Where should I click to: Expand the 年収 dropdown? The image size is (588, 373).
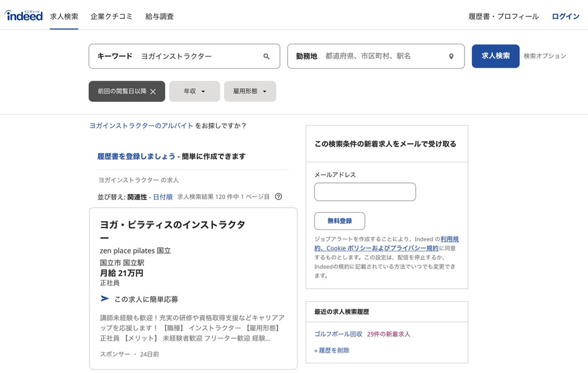tap(195, 92)
